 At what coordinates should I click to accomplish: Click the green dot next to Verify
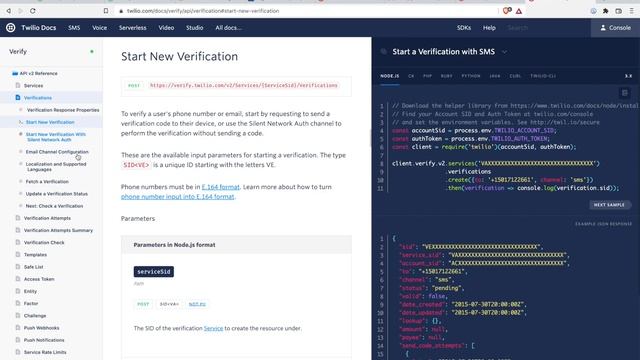click(92, 51)
